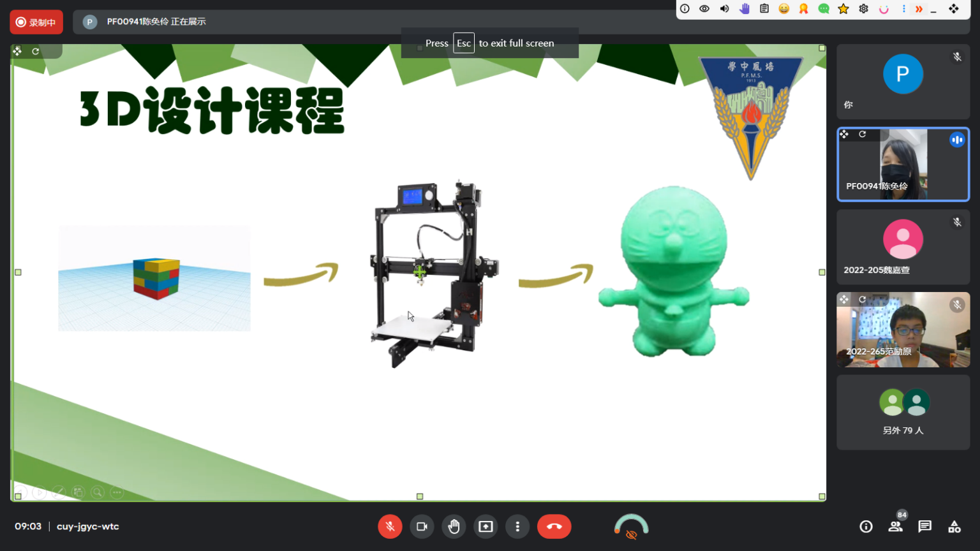Screen dimensions: 980x551
Task: Click the move icon on 2022-265范励原 tile
Action: point(844,300)
